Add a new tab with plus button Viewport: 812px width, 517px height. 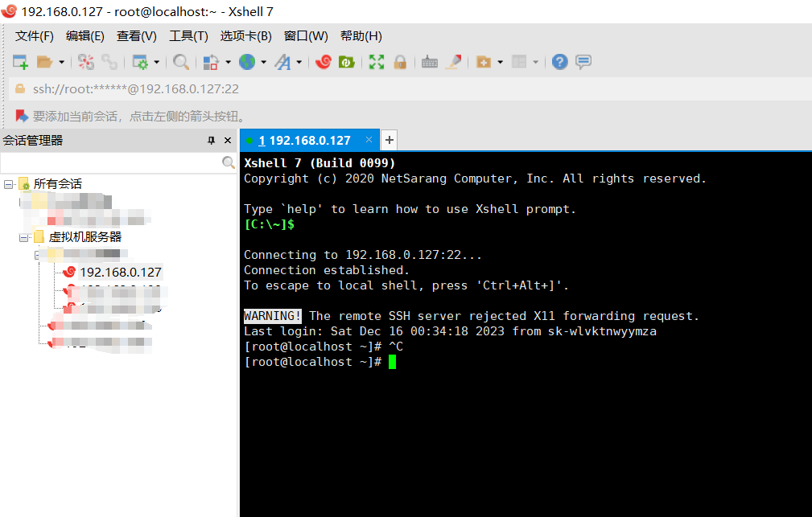click(390, 140)
